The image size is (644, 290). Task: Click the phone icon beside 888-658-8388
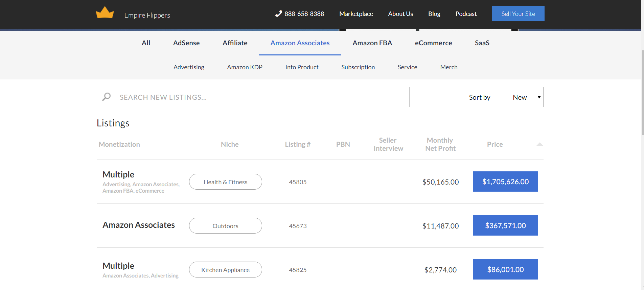(x=278, y=14)
